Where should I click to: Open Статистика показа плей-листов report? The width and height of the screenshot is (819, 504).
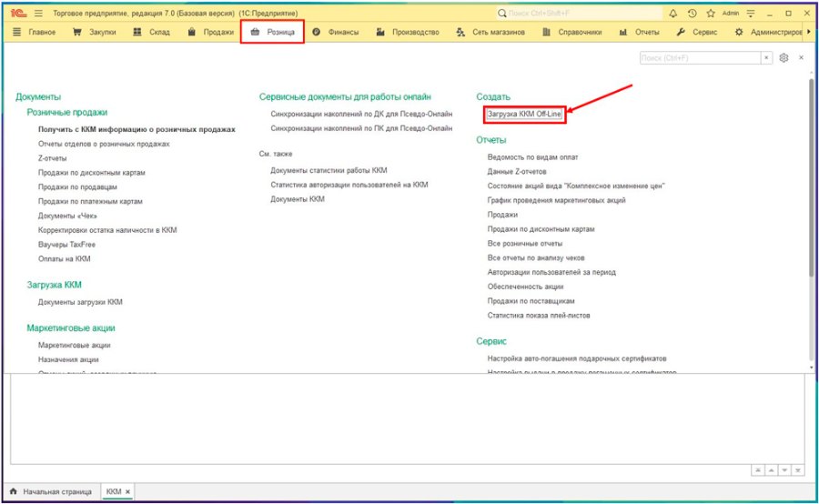539,316
